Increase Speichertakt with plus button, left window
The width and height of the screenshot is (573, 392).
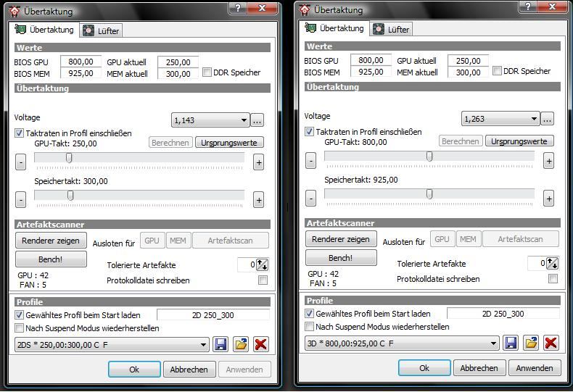[x=259, y=200]
